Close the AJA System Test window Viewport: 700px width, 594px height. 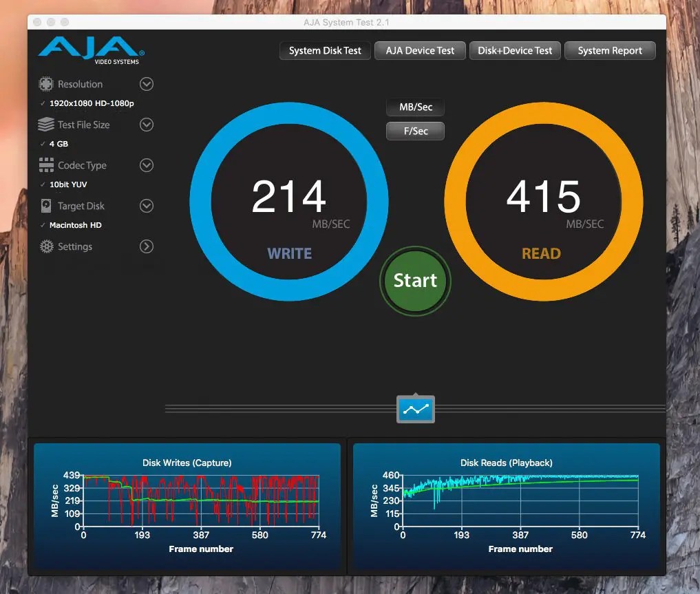tap(37, 22)
